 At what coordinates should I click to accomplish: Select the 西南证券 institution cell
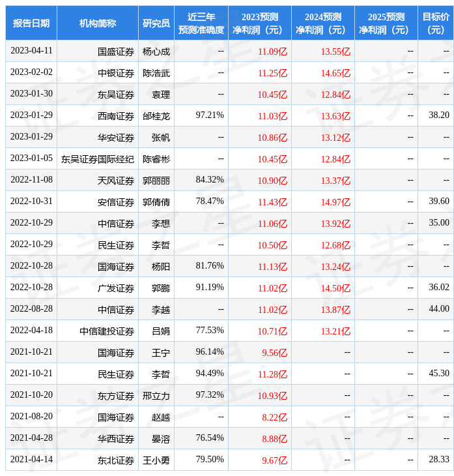[x=116, y=116]
